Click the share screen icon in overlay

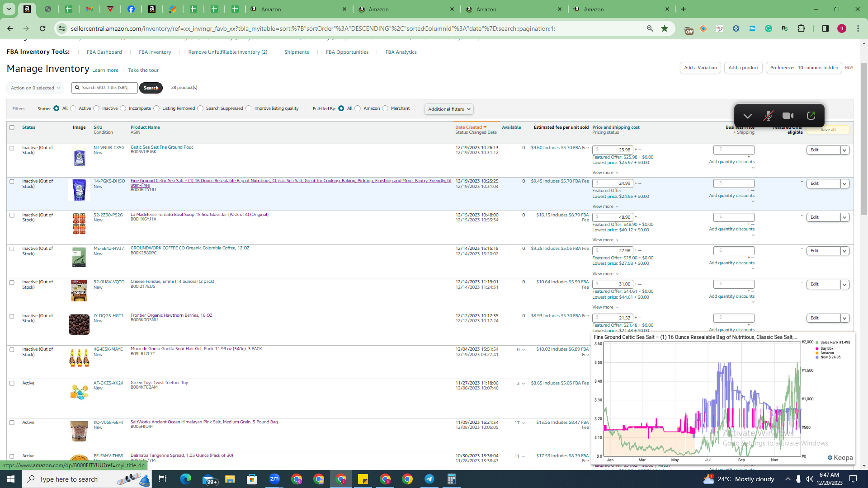point(811,116)
